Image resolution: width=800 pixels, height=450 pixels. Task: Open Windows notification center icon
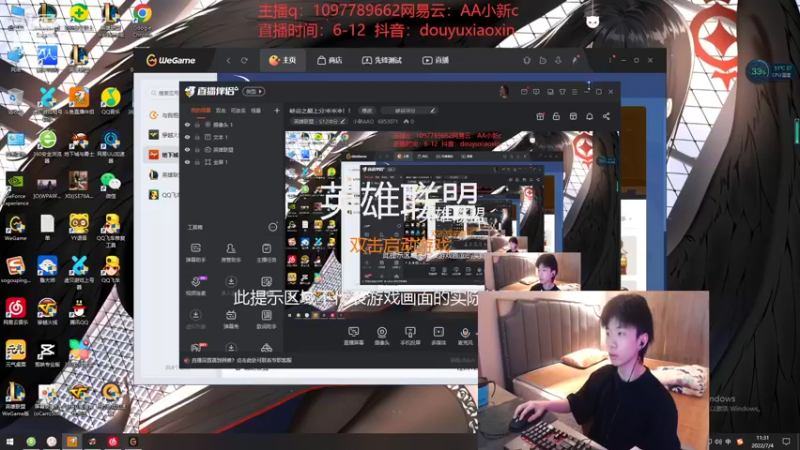[x=786, y=441]
